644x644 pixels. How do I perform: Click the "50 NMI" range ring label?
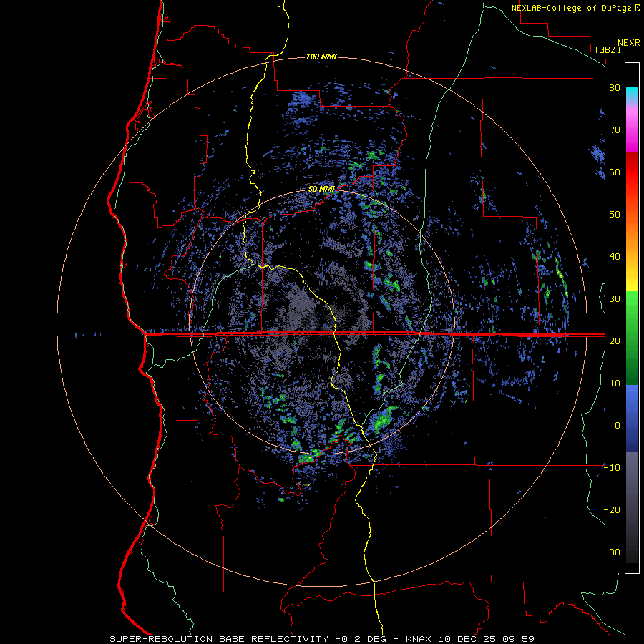[x=321, y=190]
